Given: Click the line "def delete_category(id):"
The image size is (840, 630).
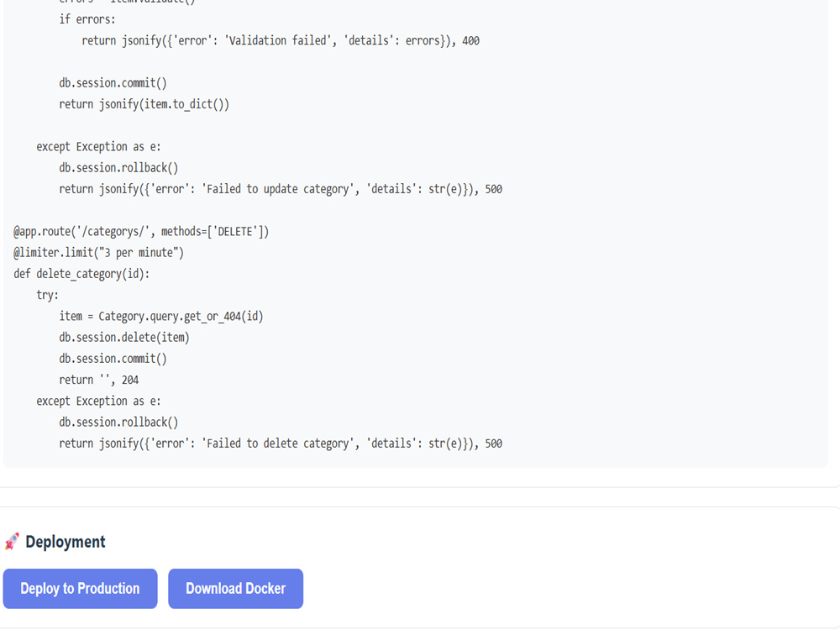Looking at the screenshot, I should pos(81,274).
